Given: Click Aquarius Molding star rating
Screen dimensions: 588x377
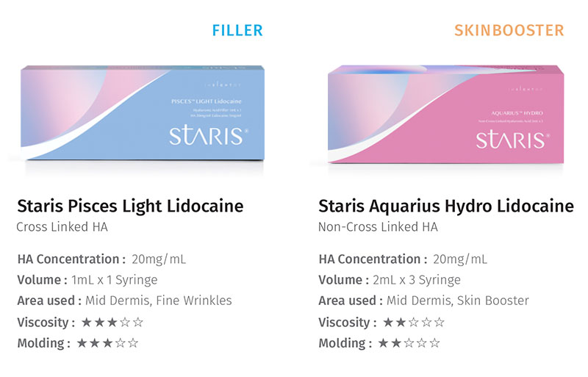Looking at the screenshot, I should click(409, 343).
